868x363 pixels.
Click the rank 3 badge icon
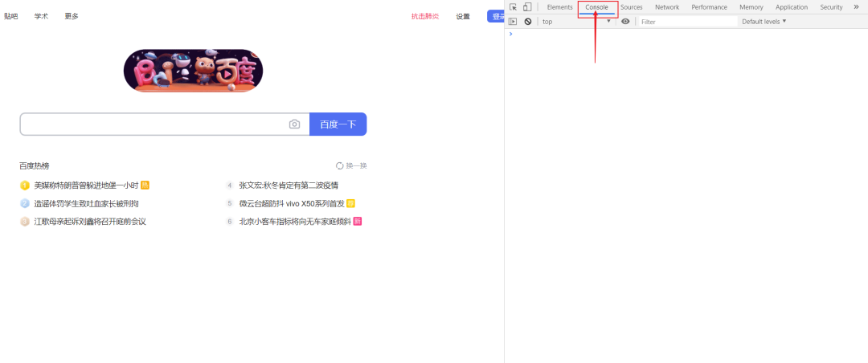point(24,222)
